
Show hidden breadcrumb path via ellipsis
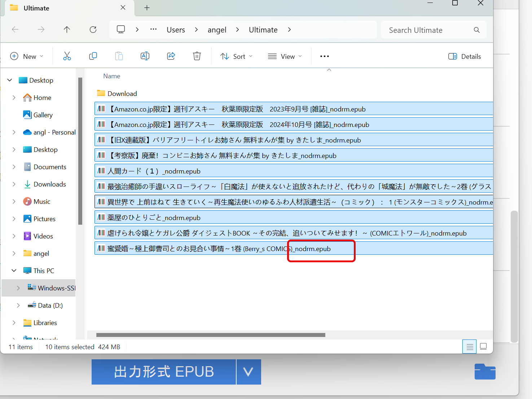click(153, 30)
